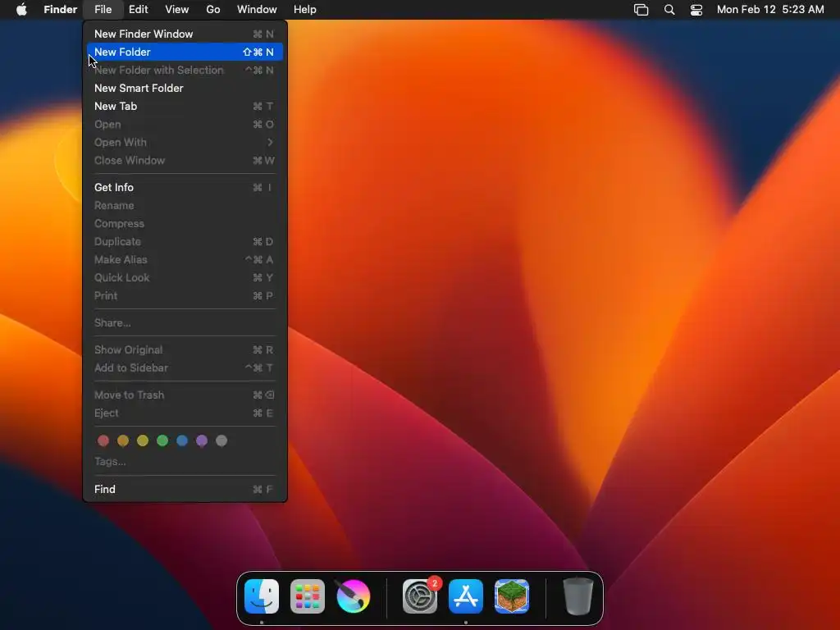This screenshot has width=840, height=630.
Task: Click the dimmed Make Alias item
Action: click(185, 260)
